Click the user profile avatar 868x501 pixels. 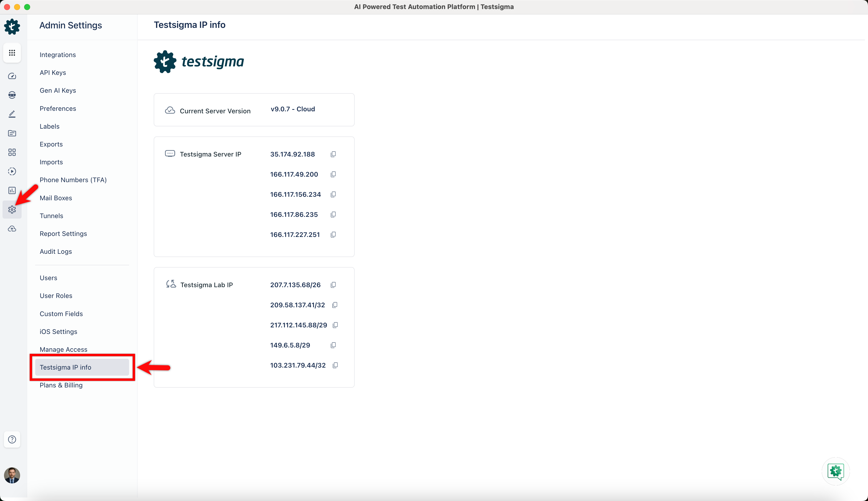coord(12,476)
